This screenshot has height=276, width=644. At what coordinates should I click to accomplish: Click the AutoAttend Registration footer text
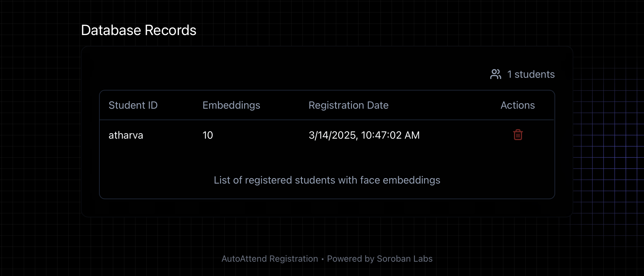click(x=270, y=258)
